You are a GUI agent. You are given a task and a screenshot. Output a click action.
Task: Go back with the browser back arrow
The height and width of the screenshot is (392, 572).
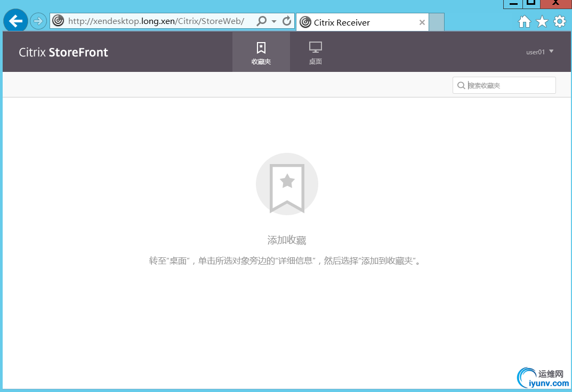[15, 21]
